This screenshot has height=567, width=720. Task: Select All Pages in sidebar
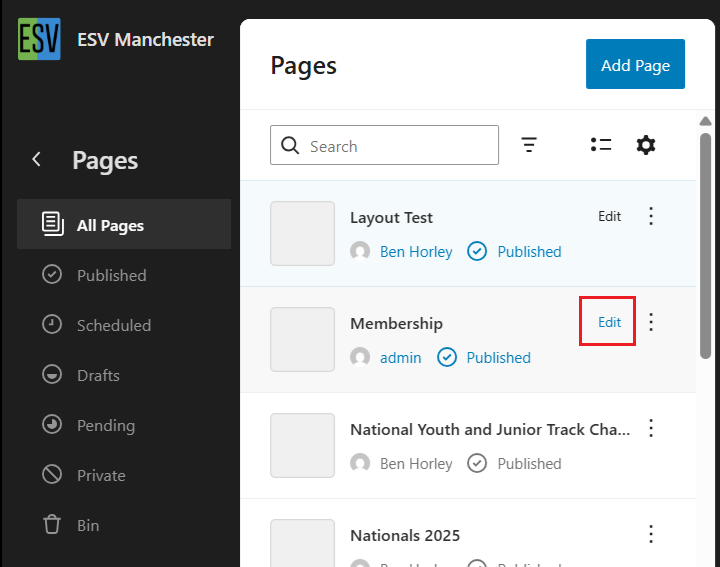point(110,225)
